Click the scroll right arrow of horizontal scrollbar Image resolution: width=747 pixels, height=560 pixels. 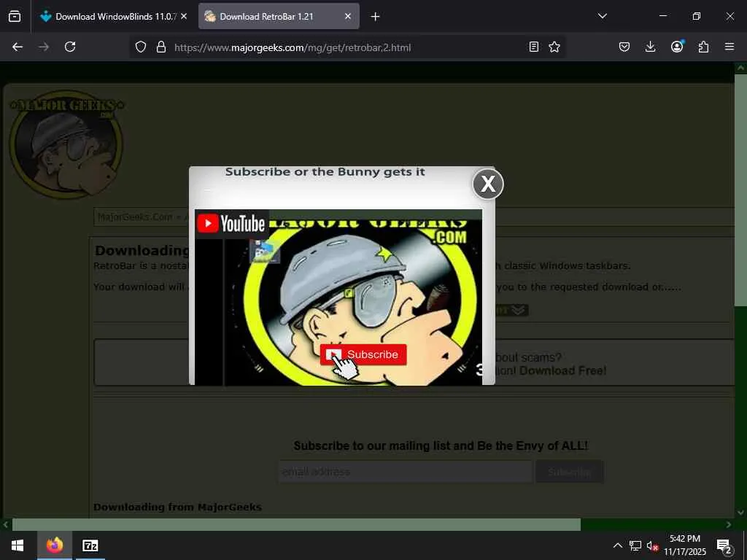pyautogui.click(x=729, y=524)
